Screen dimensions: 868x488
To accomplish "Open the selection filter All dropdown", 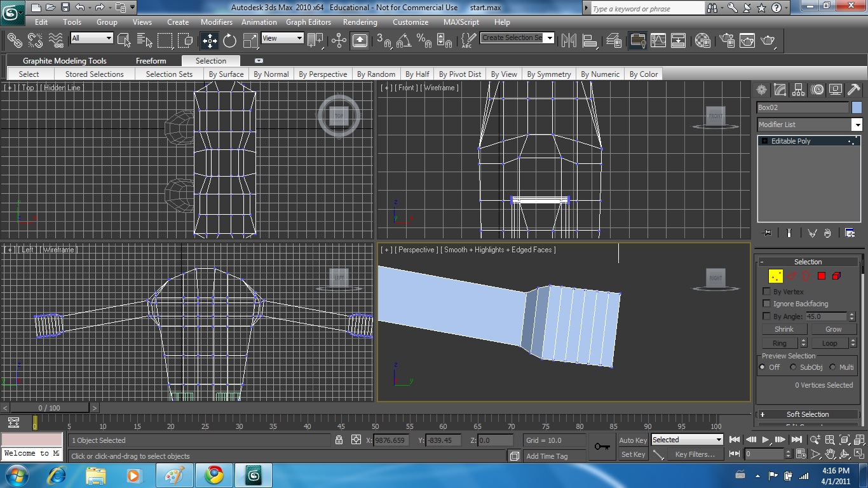I will (x=92, y=38).
